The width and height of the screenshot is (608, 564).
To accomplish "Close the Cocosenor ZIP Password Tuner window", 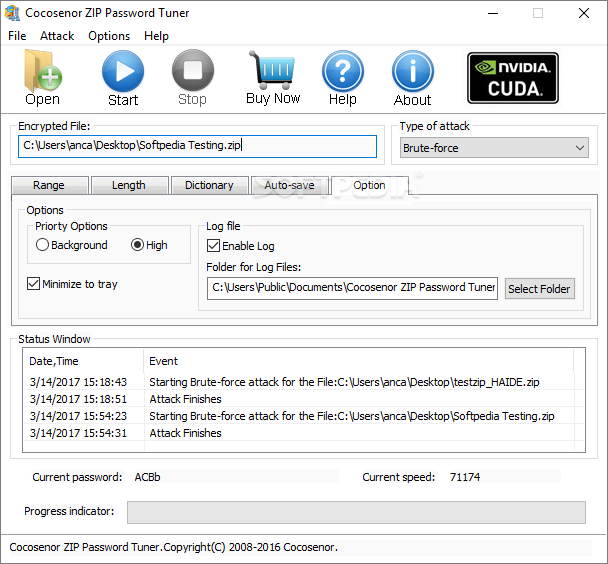I will coord(584,13).
